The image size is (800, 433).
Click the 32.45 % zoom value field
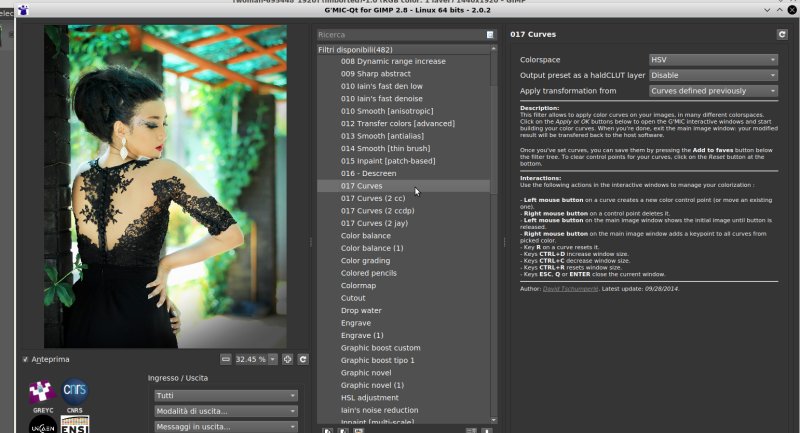tap(251, 360)
